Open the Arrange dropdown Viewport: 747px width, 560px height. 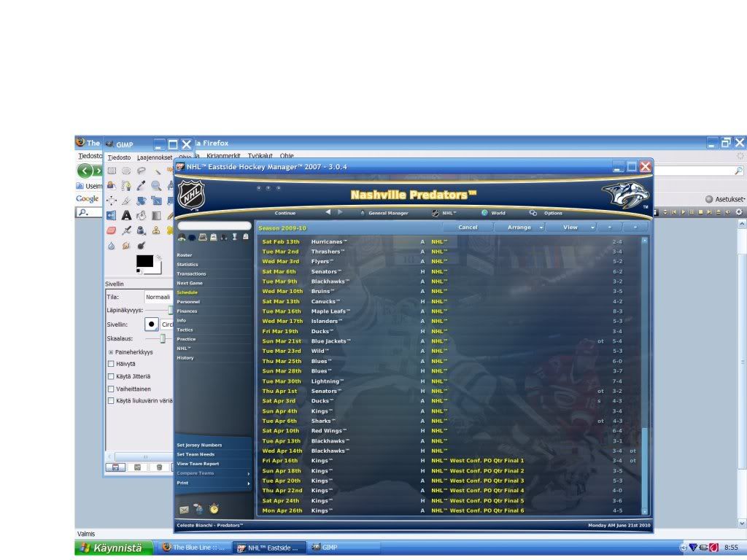[x=519, y=227]
